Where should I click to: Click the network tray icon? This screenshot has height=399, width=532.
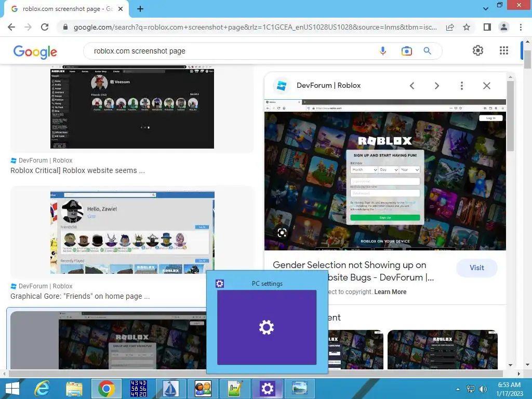pos(470,389)
